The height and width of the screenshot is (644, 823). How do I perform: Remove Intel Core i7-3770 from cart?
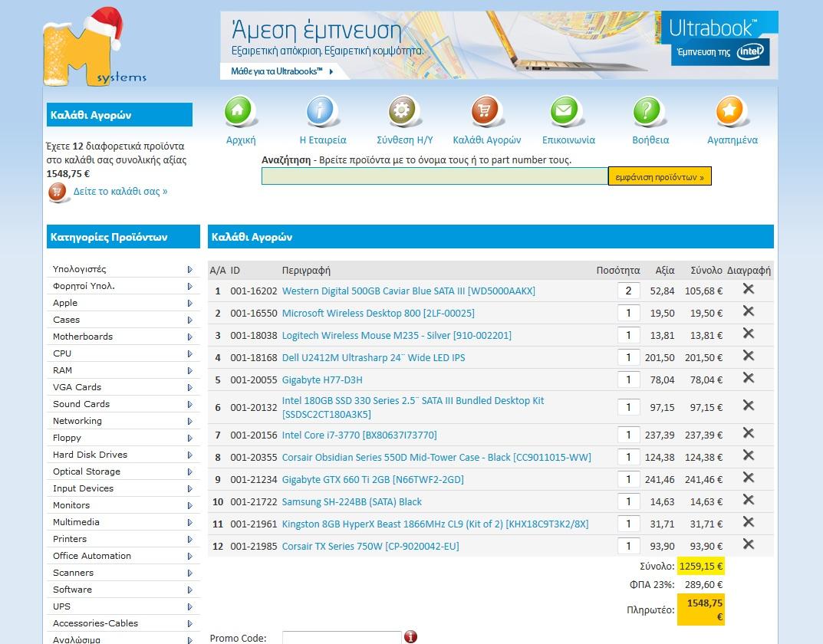coord(749,433)
